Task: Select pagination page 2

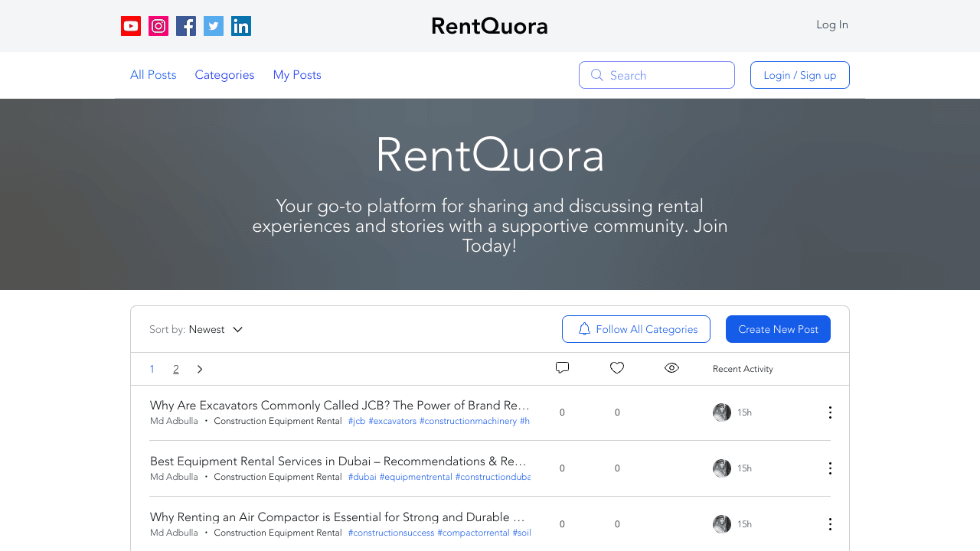Action: click(x=175, y=369)
